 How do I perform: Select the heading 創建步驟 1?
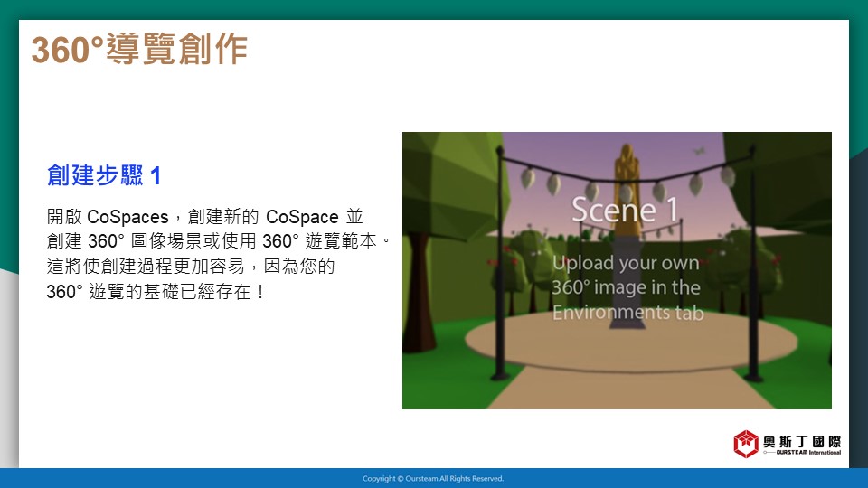103,175
